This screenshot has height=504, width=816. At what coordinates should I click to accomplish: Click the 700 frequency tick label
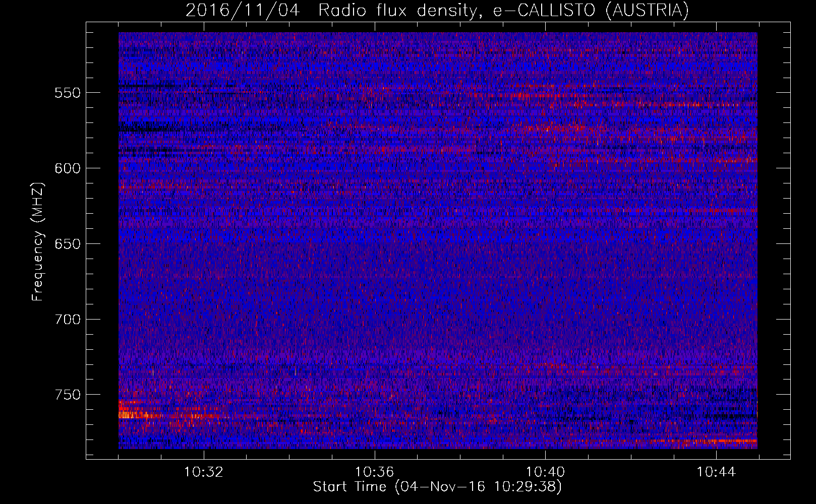(68, 320)
